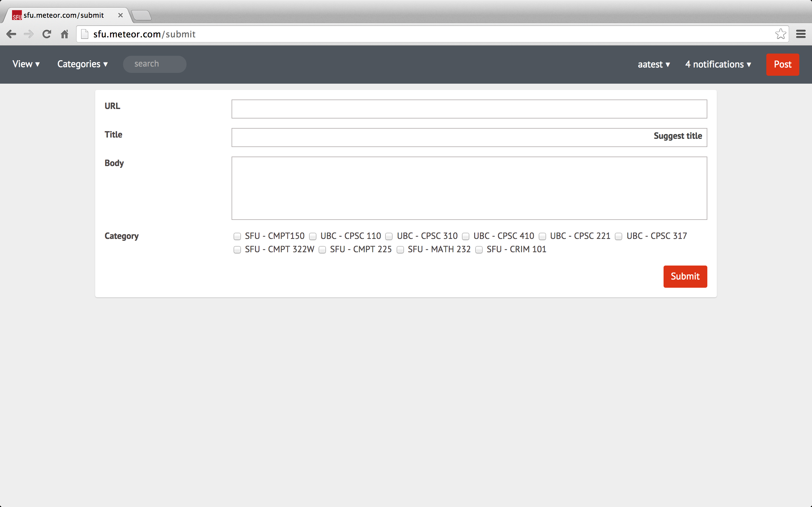Close the sfu.meteor.com/submit tab
This screenshot has height=507, width=812.
[x=121, y=16]
